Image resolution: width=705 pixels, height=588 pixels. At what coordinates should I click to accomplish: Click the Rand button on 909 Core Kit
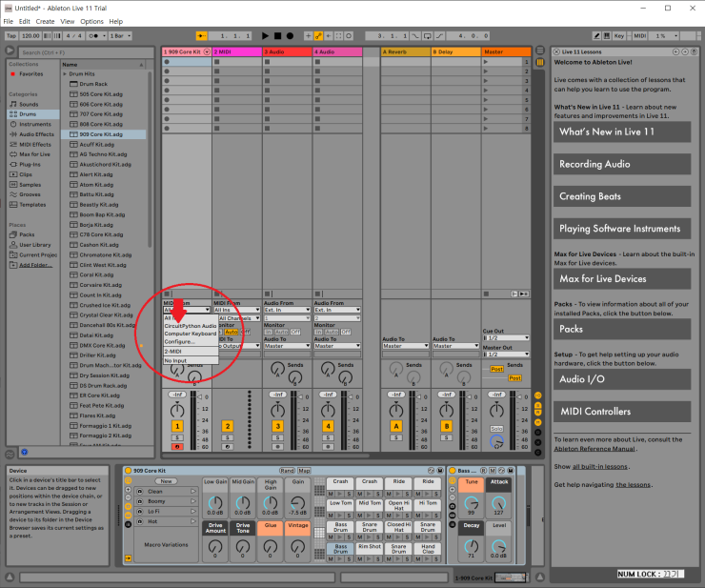(x=287, y=471)
